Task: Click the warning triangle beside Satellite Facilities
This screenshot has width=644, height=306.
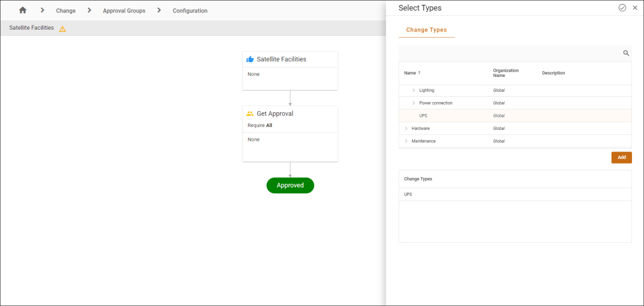Action: pos(63,28)
